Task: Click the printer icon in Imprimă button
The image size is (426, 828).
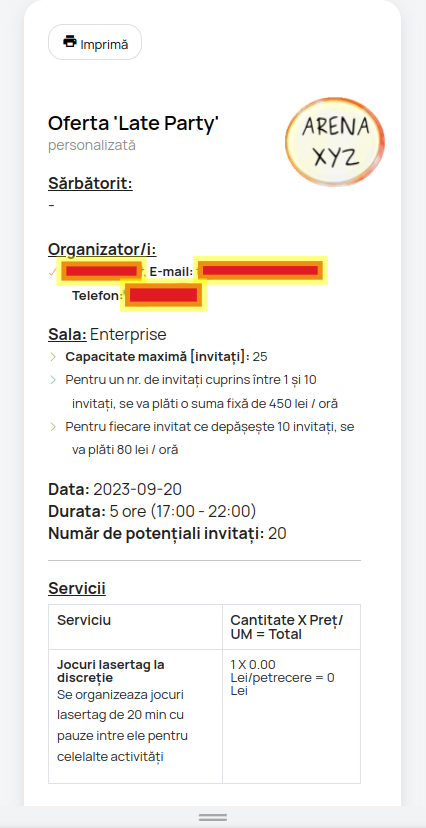Action: (x=70, y=41)
